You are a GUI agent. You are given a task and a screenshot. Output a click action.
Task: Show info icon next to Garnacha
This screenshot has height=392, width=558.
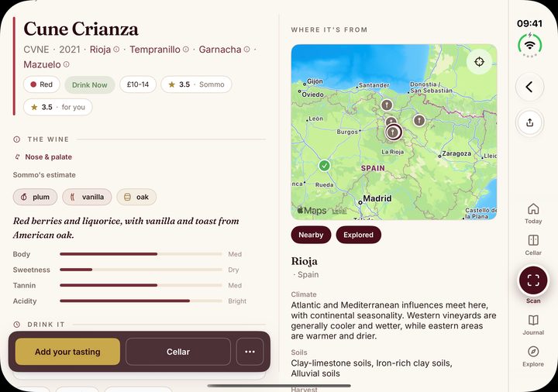(246, 50)
